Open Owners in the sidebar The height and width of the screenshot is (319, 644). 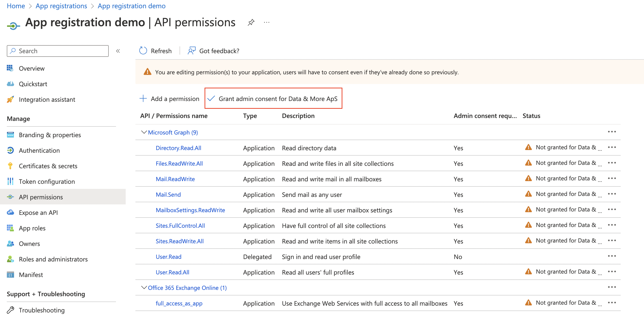point(29,243)
